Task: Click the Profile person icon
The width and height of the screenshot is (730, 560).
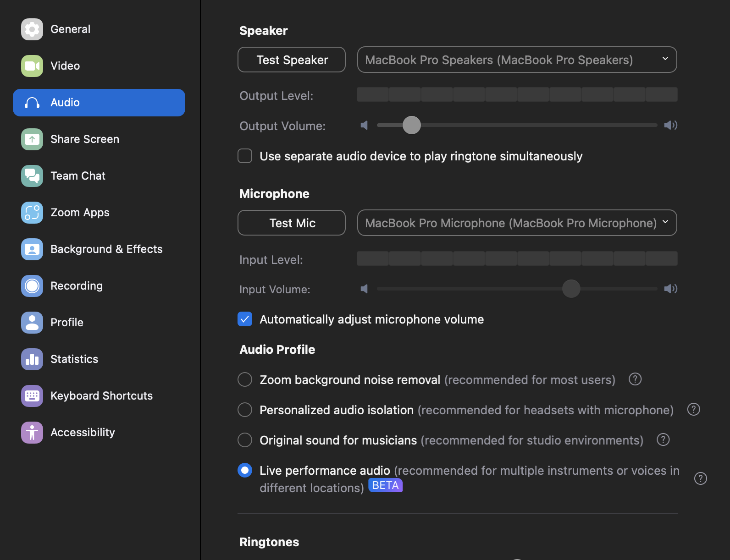Action: [32, 323]
